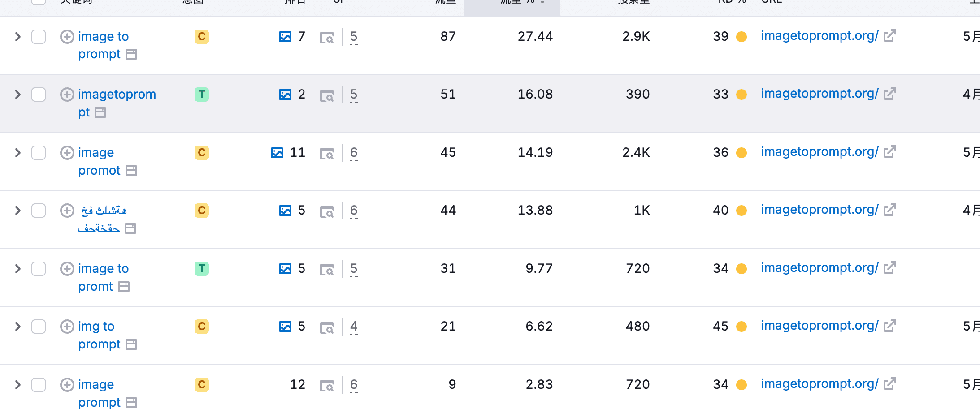Open external link icon in 'img to prompt' row
The height and width of the screenshot is (413, 980).
pos(890,326)
